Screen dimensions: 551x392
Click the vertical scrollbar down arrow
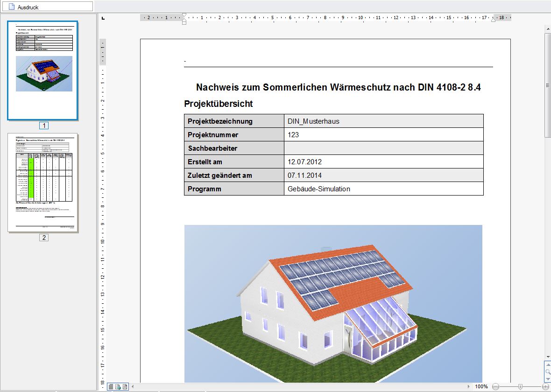coord(548,357)
